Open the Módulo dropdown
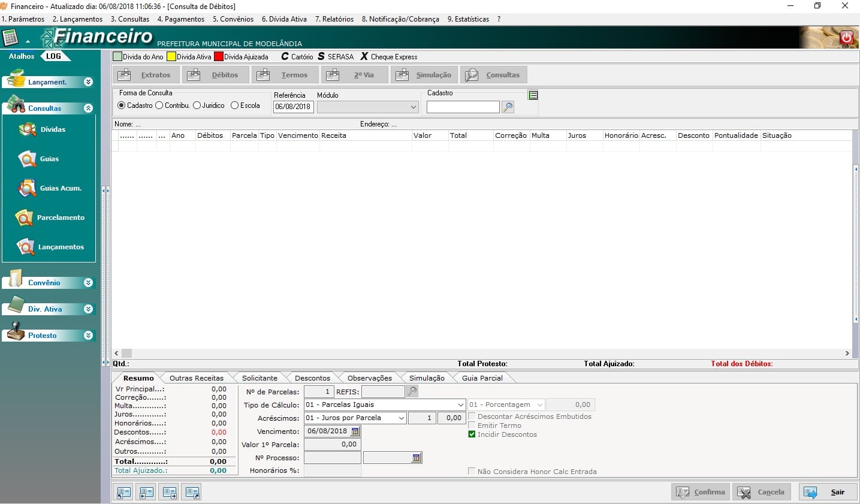The width and height of the screenshot is (860, 504). 367,107
